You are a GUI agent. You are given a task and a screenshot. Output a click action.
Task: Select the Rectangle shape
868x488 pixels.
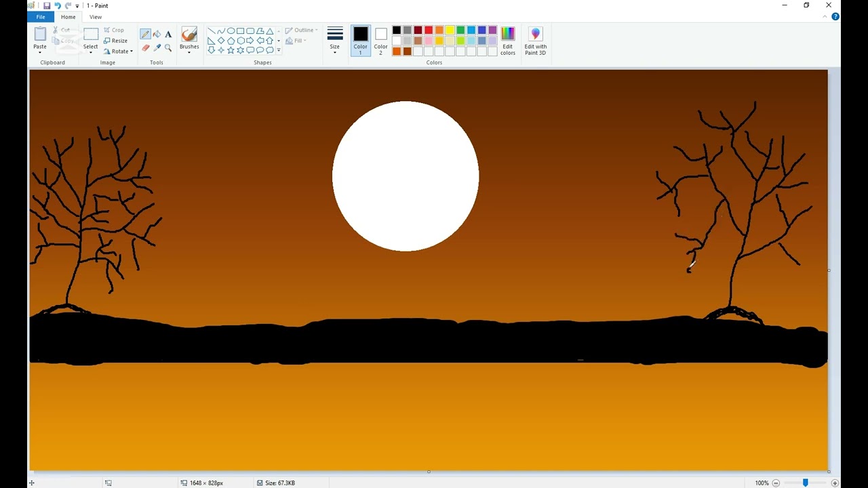[x=241, y=31]
